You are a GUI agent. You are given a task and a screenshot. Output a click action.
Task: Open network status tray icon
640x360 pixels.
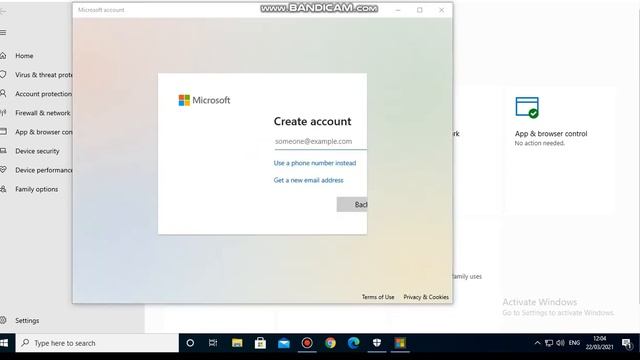coord(549,343)
